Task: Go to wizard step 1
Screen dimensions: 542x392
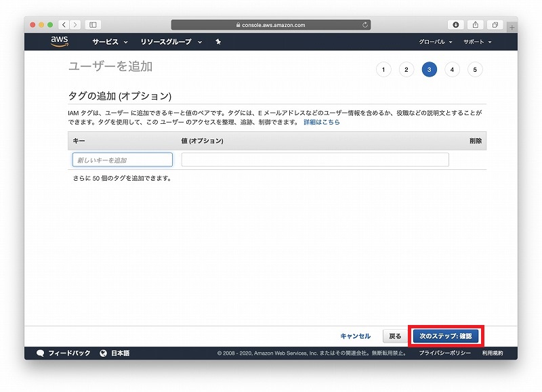Action: (x=383, y=70)
